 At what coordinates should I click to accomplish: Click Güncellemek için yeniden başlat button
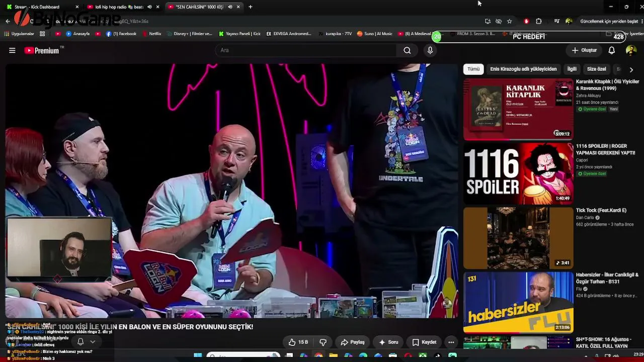point(609,21)
